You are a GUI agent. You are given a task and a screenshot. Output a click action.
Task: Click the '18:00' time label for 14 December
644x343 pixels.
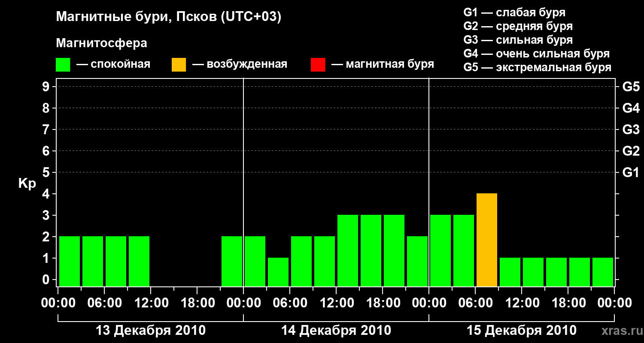(383, 303)
